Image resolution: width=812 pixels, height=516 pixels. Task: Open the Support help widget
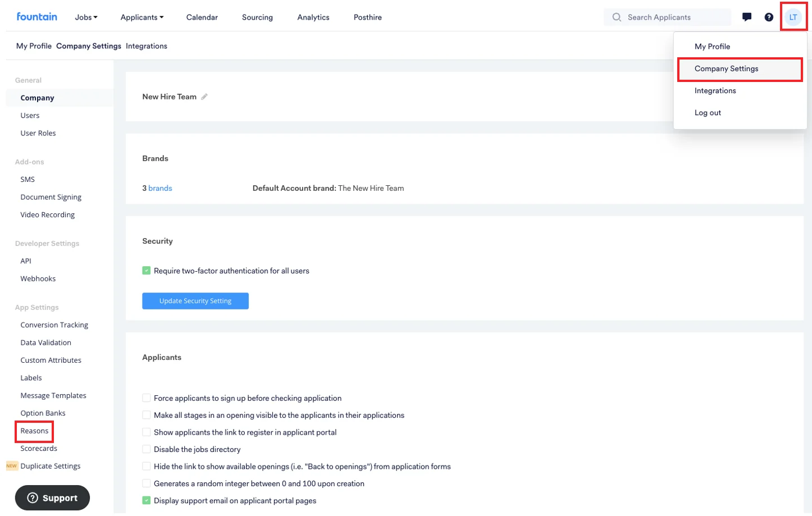(x=52, y=497)
